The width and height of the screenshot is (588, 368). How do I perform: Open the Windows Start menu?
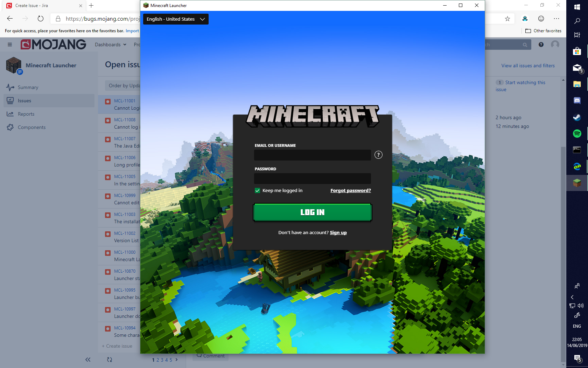pyautogui.click(x=577, y=7)
